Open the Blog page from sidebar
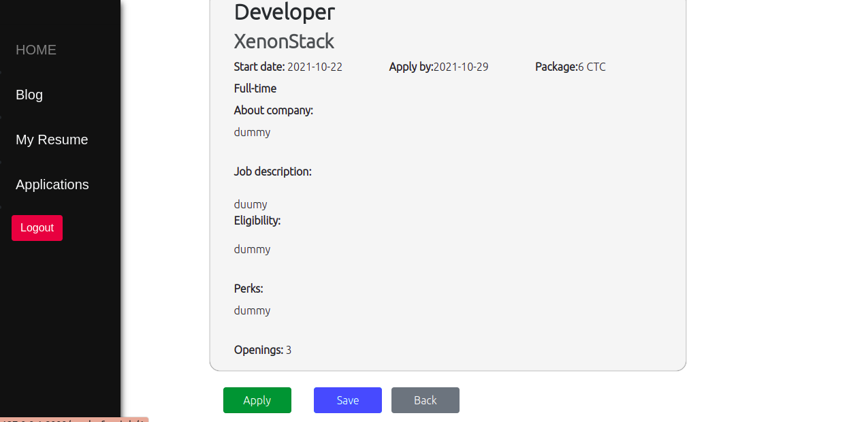 [29, 95]
